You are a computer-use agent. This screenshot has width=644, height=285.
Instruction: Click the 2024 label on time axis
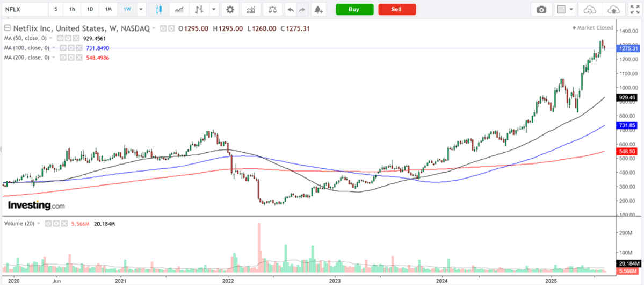(442, 281)
